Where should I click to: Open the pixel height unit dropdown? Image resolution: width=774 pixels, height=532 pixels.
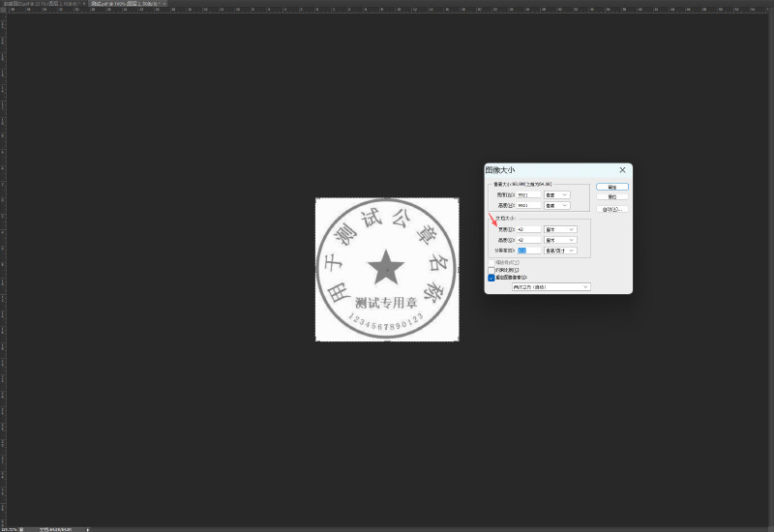pyautogui.click(x=557, y=205)
